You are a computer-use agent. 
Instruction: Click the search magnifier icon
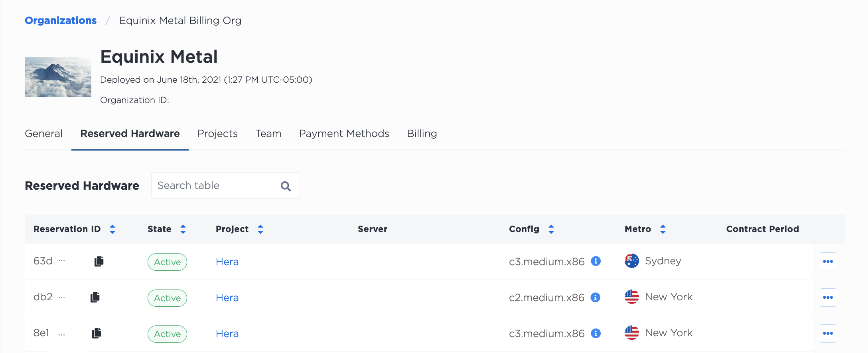pyautogui.click(x=286, y=186)
